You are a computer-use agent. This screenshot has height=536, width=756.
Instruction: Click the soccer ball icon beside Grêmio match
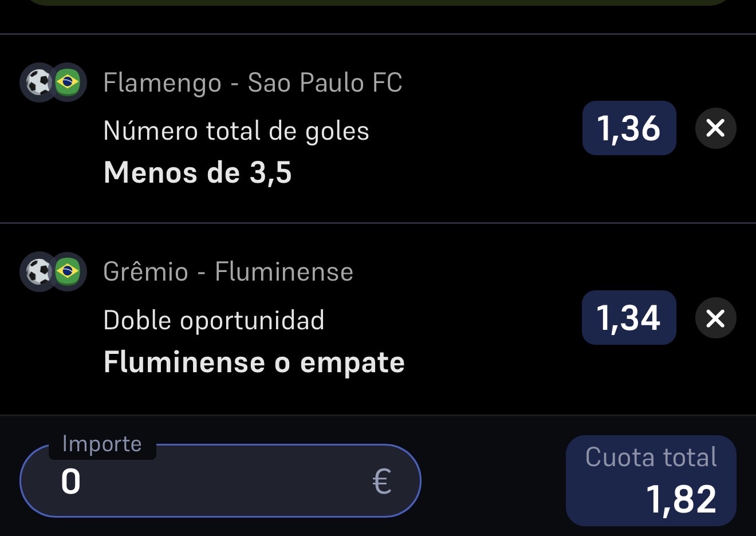[39, 271]
